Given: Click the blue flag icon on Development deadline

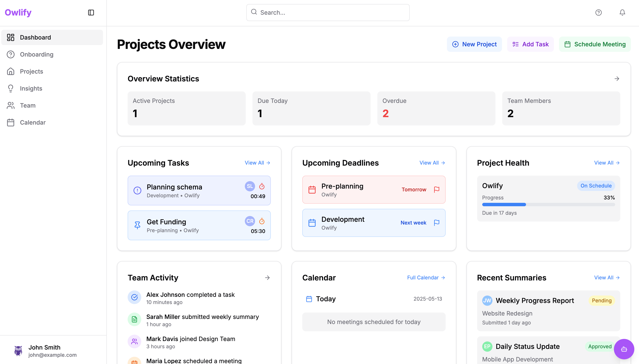Looking at the screenshot, I should (437, 223).
